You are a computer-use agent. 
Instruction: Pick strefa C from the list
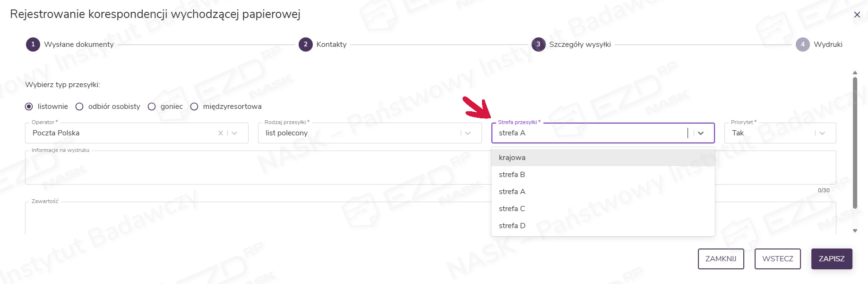512,209
